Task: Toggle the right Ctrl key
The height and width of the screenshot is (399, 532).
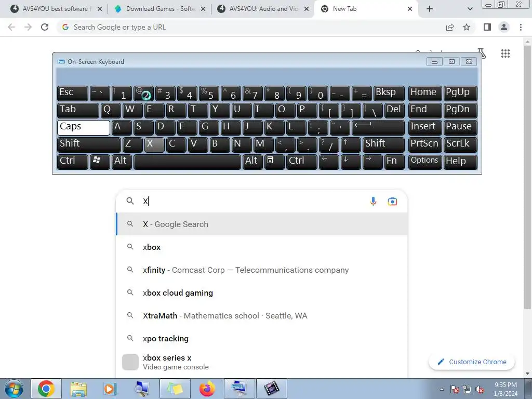Action: point(302,162)
